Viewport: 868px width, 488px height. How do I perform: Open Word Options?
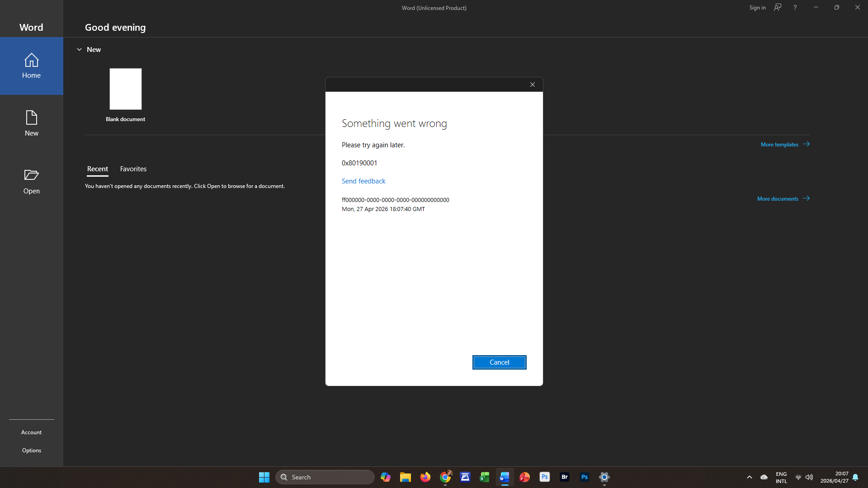click(32, 450)
